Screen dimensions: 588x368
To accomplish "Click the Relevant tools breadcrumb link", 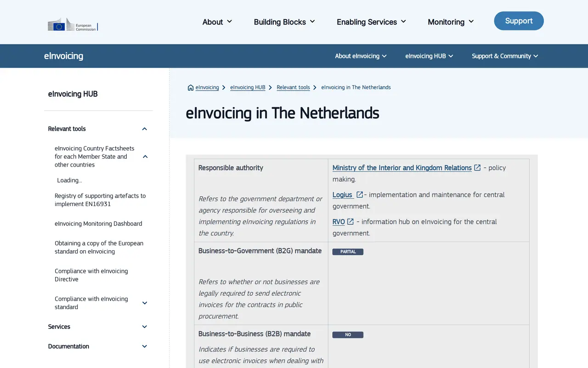I will (x=293, y=87).
